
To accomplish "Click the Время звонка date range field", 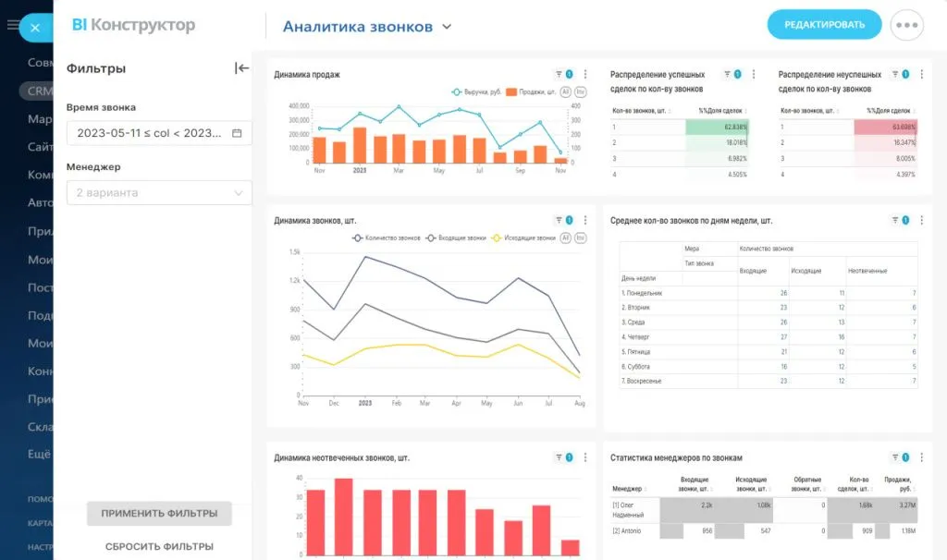I will point(150,133).
